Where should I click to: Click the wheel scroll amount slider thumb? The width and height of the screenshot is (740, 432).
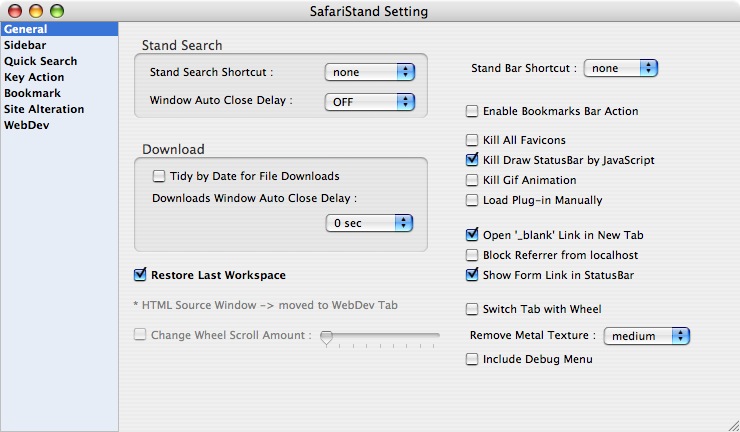point(326,338)
